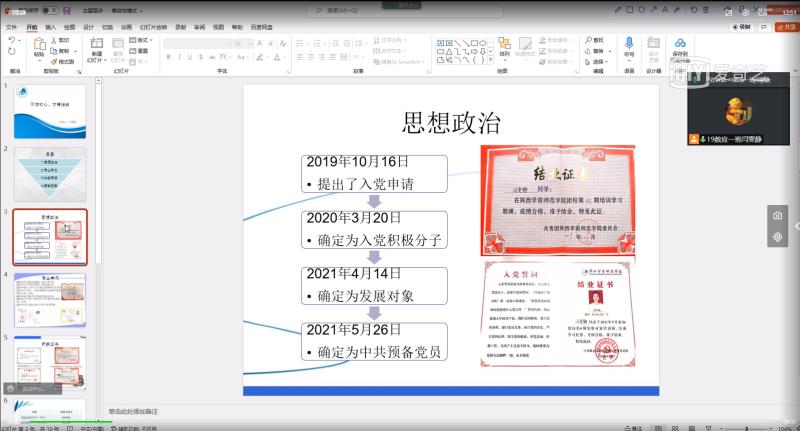Toggle the Notes pane in status bar

tap(633, 428)
